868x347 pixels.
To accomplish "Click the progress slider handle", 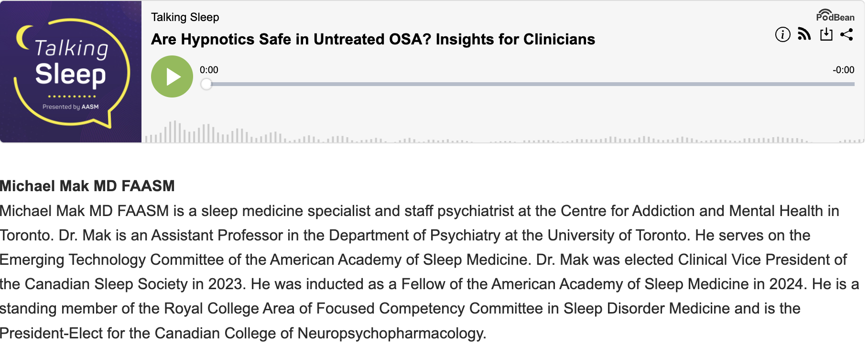I will pos(206,84).
